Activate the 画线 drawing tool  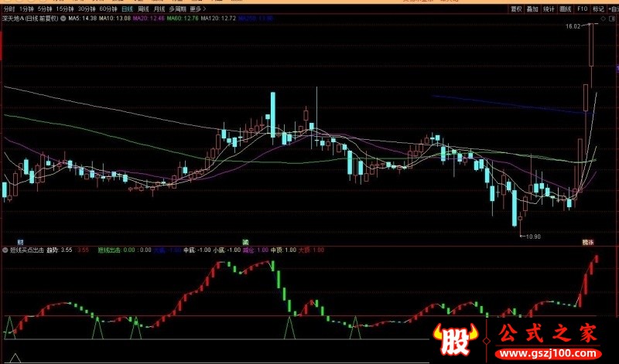[x=566, y=9]
